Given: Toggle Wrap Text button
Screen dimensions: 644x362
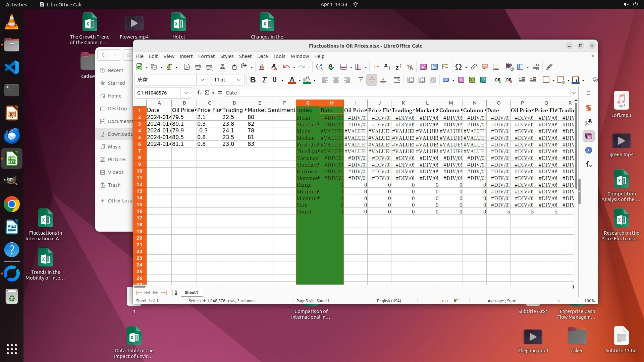Looking at the screenshot, I should [397, 80].
